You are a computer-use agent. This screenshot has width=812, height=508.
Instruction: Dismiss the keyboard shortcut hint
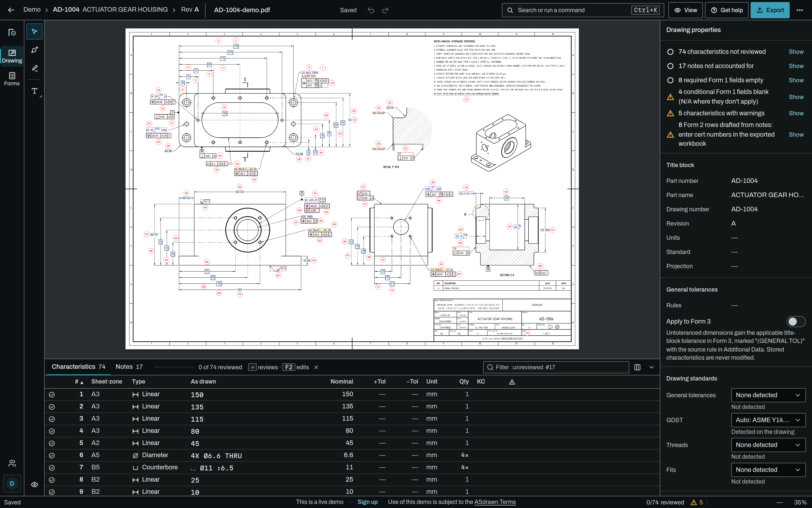(x=316, y=367)
